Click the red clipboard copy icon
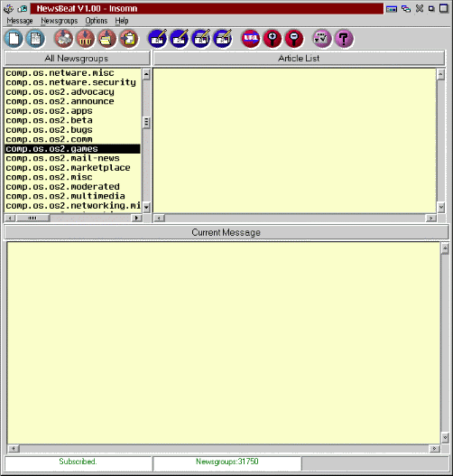This screenshot has height=476, width=453. pyautogui.click(x=129, y=39)
